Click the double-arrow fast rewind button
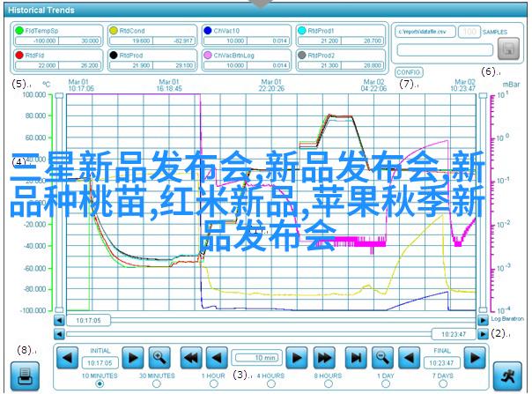Viewport: 532px width, 394px height. [x=191, y=358]
